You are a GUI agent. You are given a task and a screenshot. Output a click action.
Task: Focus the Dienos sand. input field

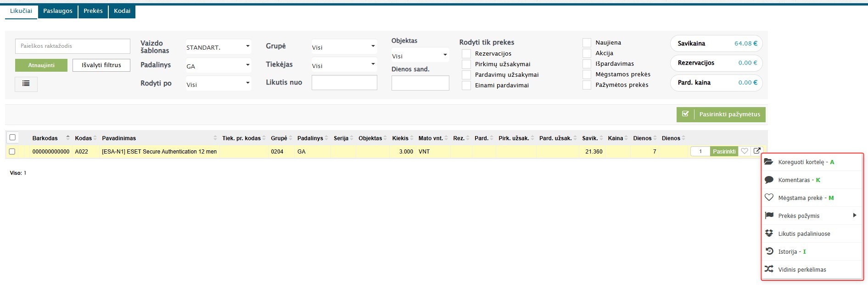pyautogui.click(x=420, y=83)
